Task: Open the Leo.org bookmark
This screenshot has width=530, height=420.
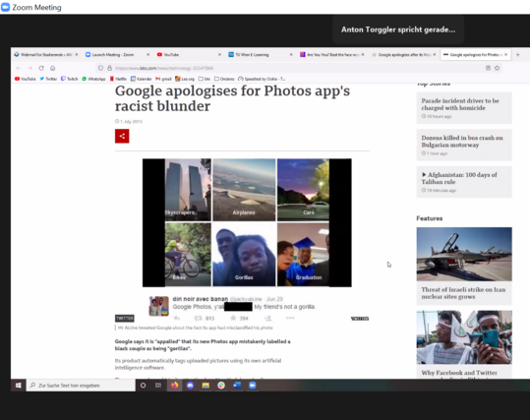Action: point(185,79)
